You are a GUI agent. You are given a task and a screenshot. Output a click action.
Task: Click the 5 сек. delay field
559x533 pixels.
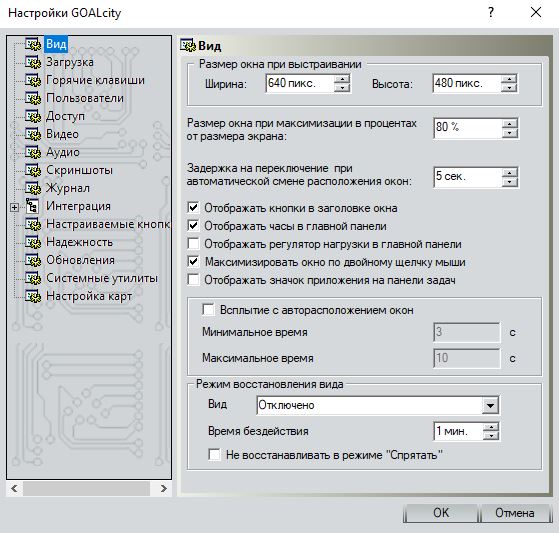tap(468, 177)
